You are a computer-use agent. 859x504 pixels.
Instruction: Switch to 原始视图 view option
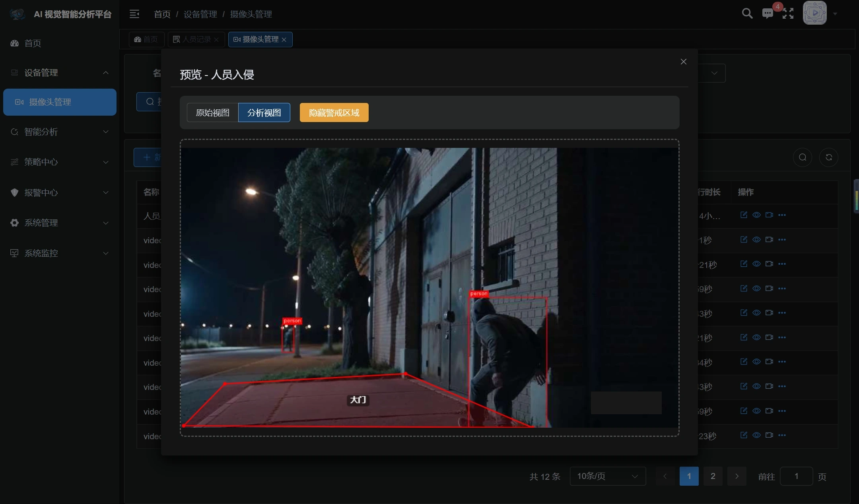[213, 112]
